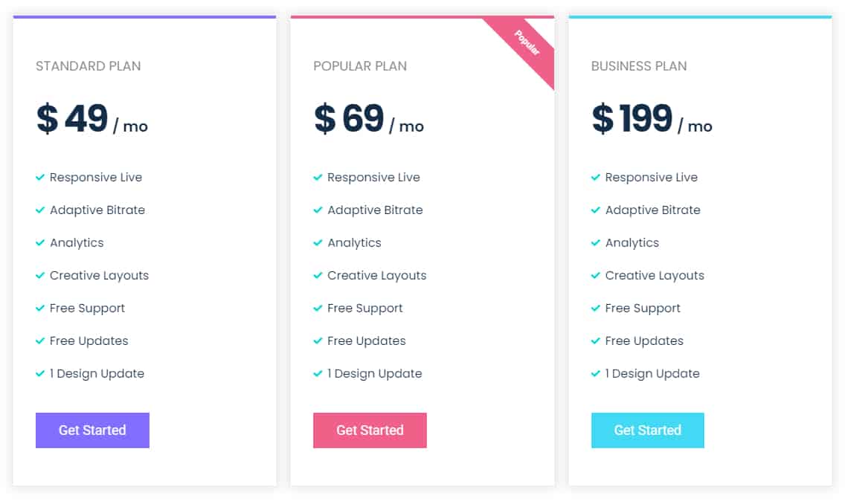Click the checkmark beside Analytics in Business Plan
This screenshot has width=845, height=504.
pyautogui.click(x=595, y=242)
